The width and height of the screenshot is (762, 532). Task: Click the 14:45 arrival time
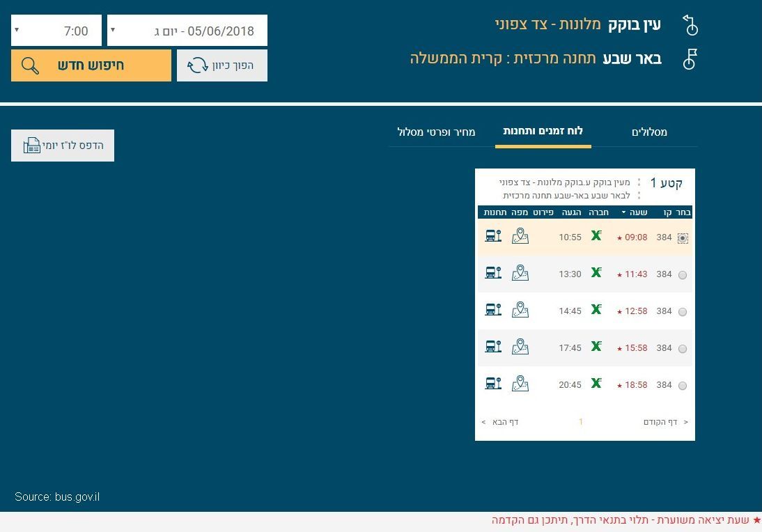click(570, 311)
